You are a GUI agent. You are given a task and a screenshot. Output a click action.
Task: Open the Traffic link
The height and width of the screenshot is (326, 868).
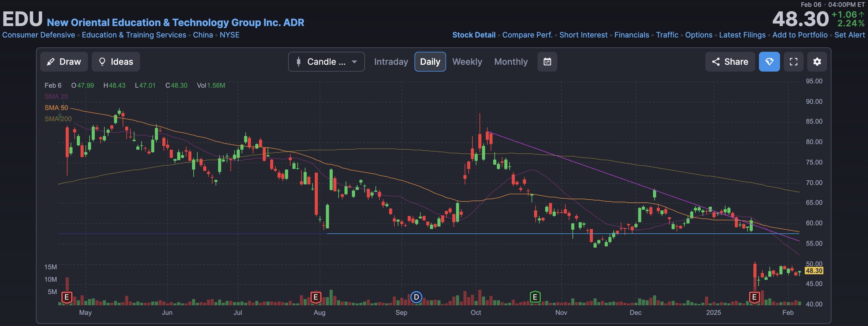point(667,35)
